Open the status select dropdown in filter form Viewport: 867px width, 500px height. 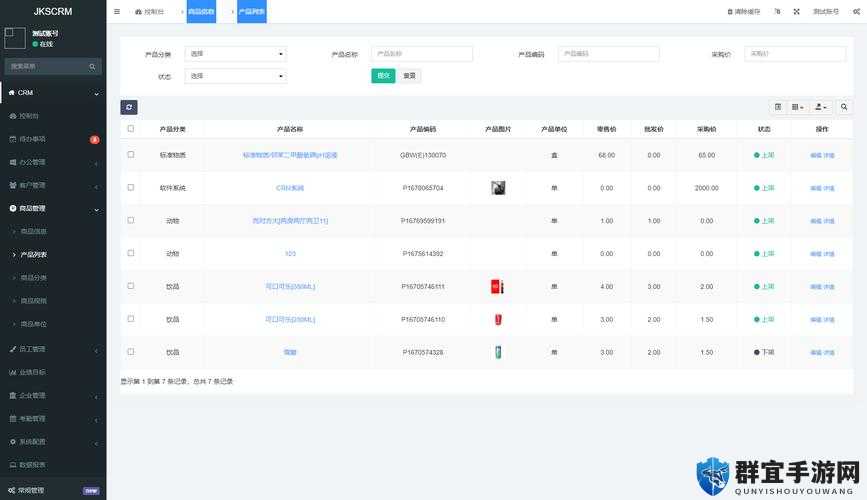[236, 76]
